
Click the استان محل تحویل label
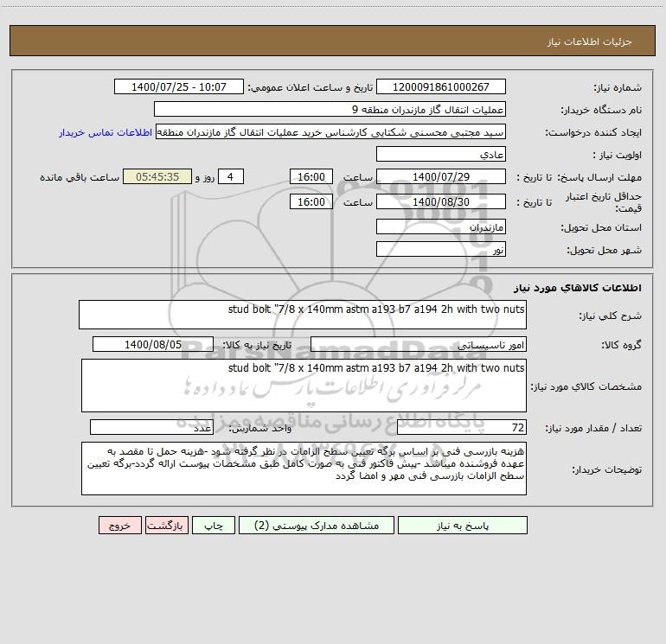coord(601,227)
